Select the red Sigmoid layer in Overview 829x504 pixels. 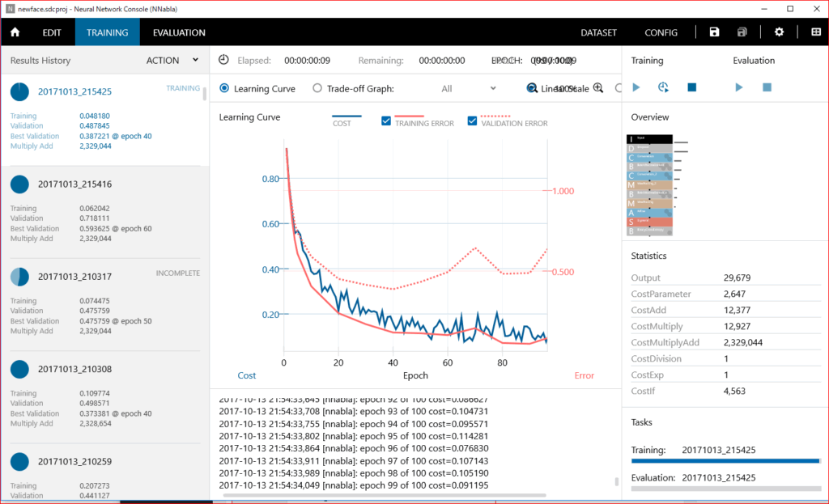[649, 222]
